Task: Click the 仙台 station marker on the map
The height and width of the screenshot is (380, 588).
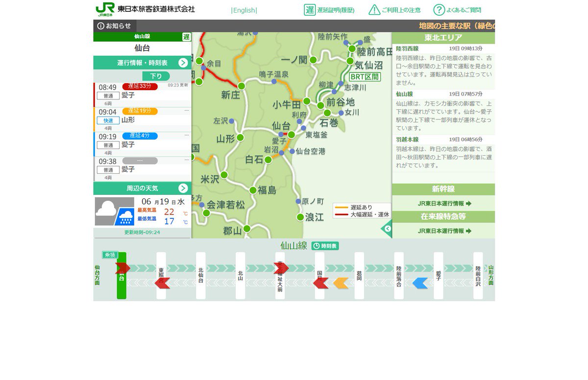Action: point(291,135)
